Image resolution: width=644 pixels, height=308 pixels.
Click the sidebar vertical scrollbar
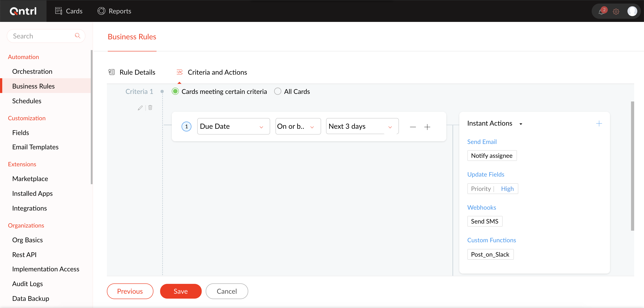click(91, 117)
